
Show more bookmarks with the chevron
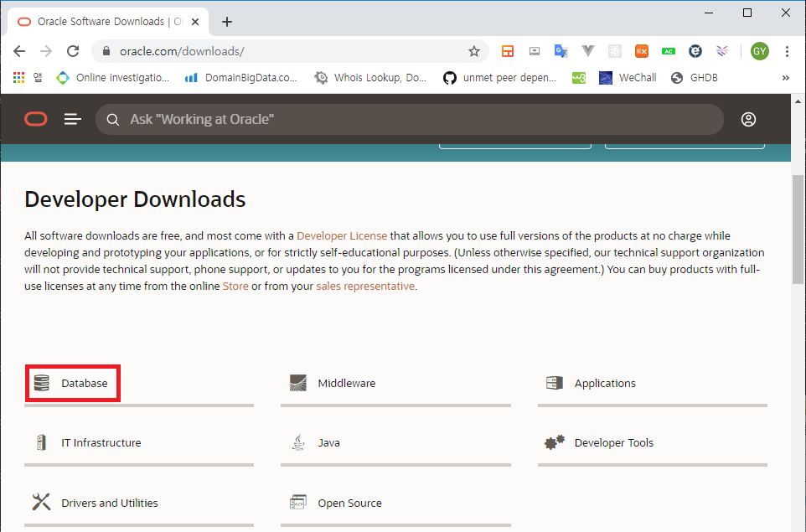[x=785, y=78]
